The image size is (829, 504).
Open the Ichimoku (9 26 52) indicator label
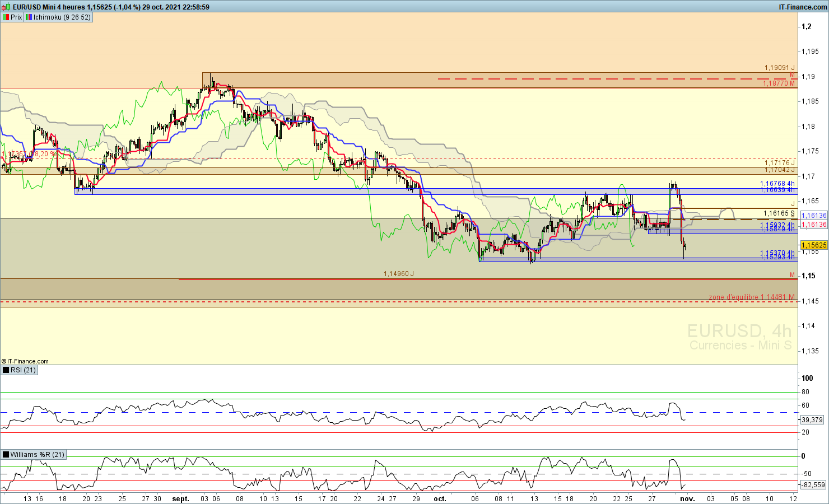[x=62, y=17]
